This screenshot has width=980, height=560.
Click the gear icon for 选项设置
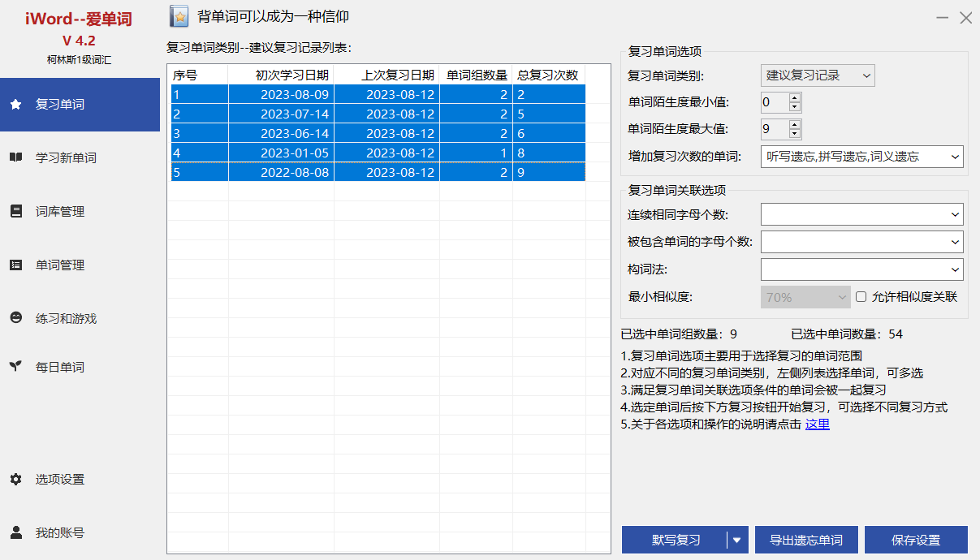pos(15,480)
